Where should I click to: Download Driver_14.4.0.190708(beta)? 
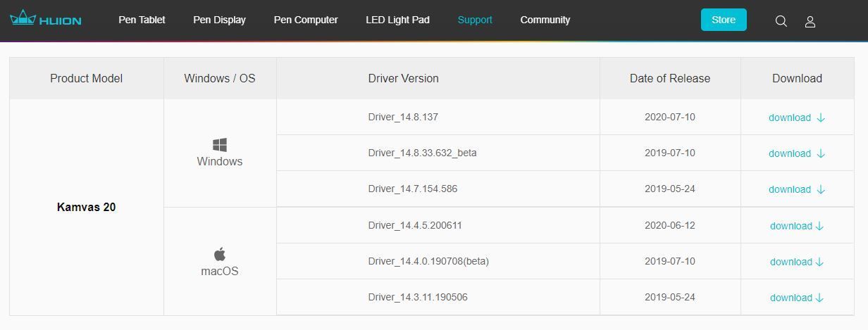click(x=797, y=262)
